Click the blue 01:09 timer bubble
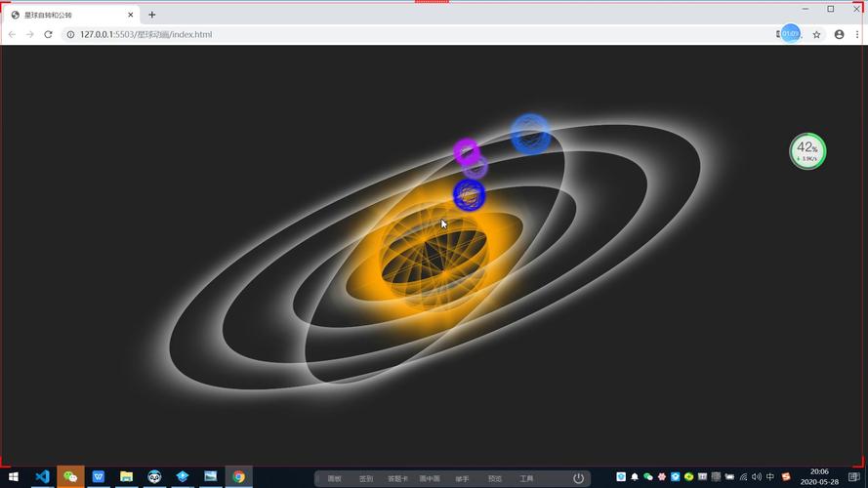868x488 pixels. coord(790,34)
